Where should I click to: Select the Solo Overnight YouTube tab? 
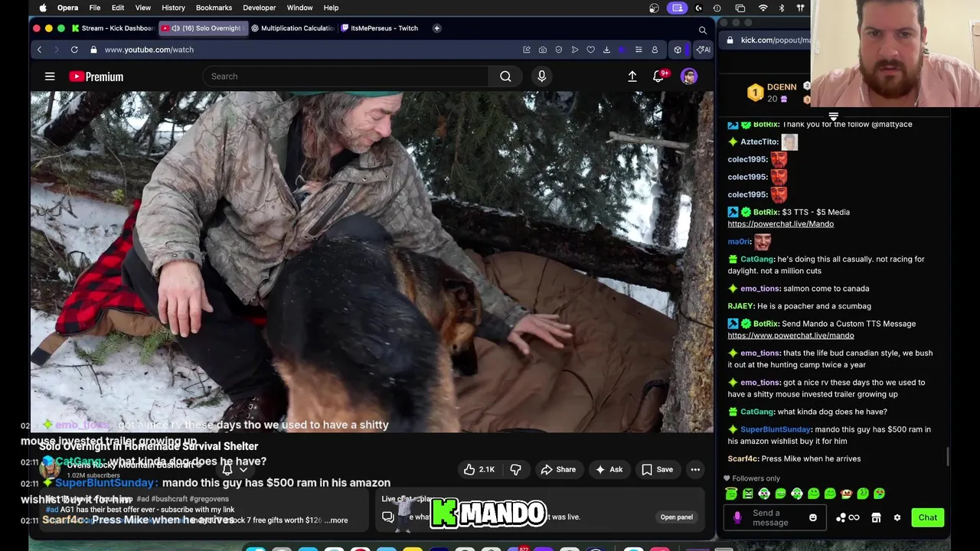coord(202,28)
